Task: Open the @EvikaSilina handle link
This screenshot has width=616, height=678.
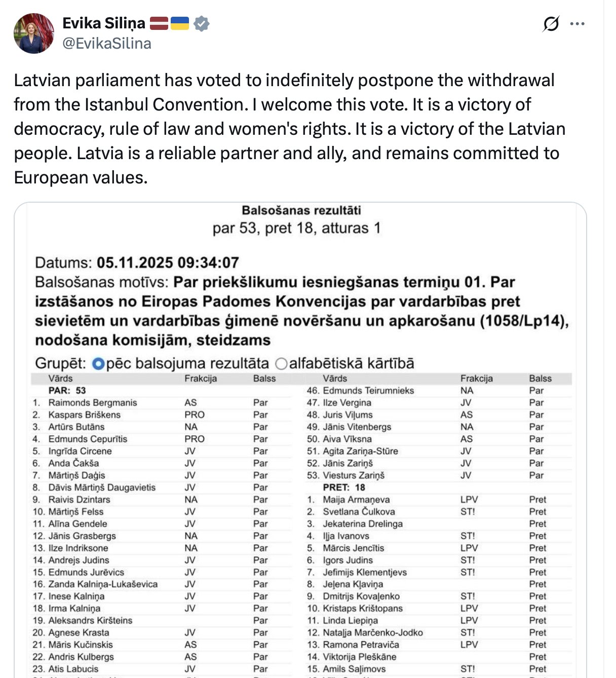Action: tap(107, 44)
